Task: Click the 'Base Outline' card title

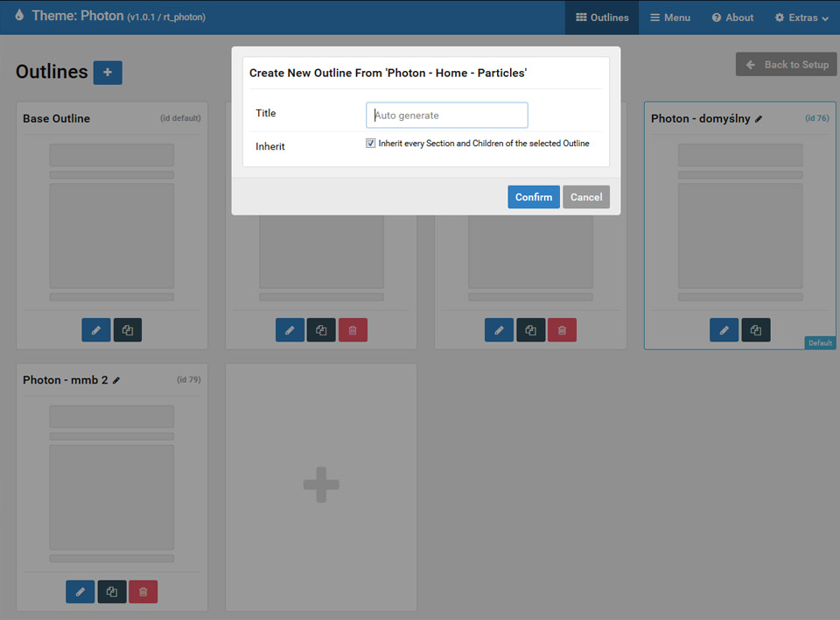Action: pyautogui.click(x=56, y=118)
